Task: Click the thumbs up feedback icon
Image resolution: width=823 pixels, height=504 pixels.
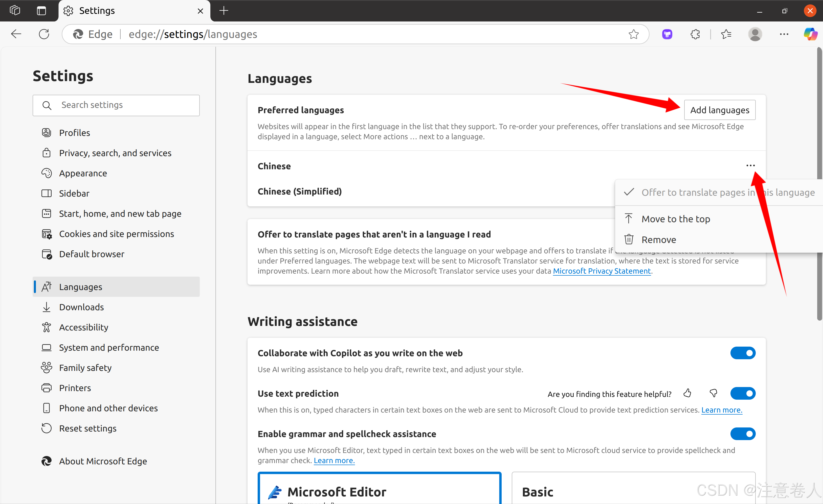Action: tap(687, 393)
